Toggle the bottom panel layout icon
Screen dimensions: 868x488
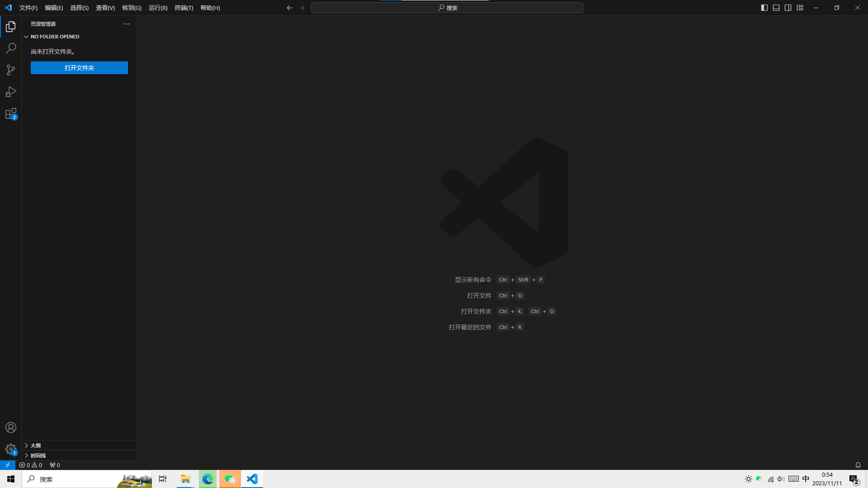(776, 8)
